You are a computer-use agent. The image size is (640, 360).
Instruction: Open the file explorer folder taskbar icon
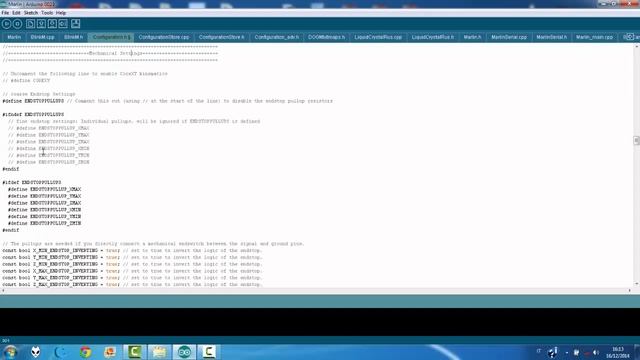click(x=159, y=352)
